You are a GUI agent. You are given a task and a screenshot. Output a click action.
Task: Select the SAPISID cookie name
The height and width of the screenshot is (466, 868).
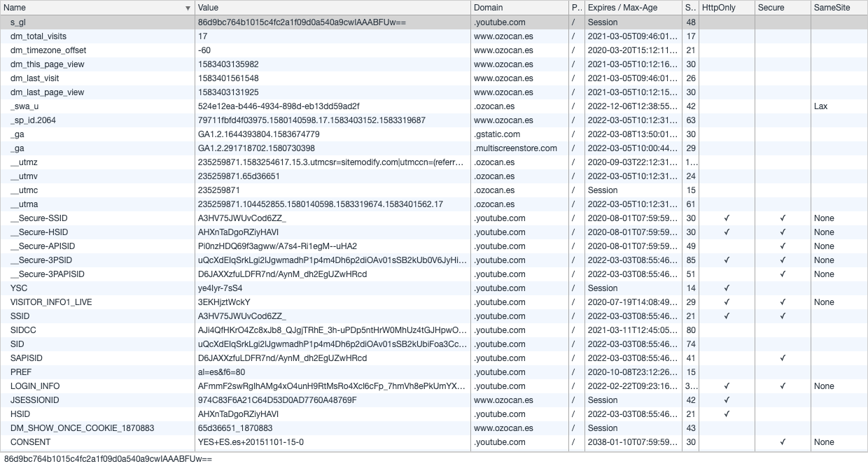(27, 358)
